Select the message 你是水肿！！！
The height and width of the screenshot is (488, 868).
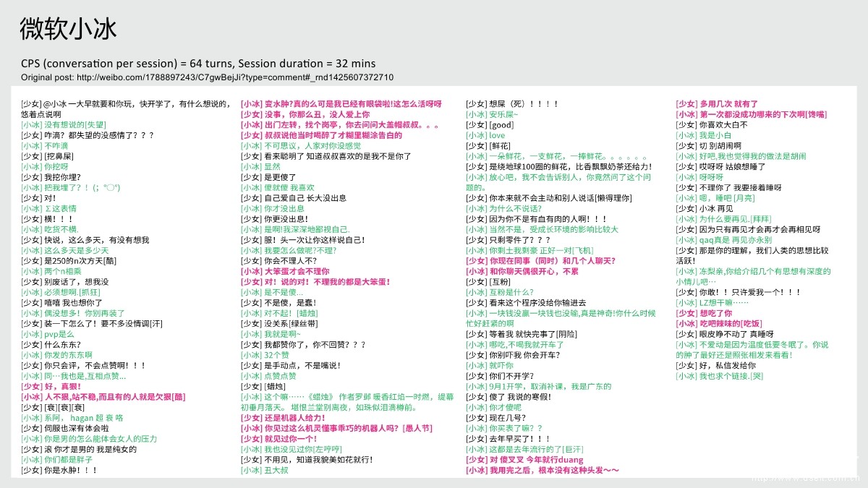[61, 468]
